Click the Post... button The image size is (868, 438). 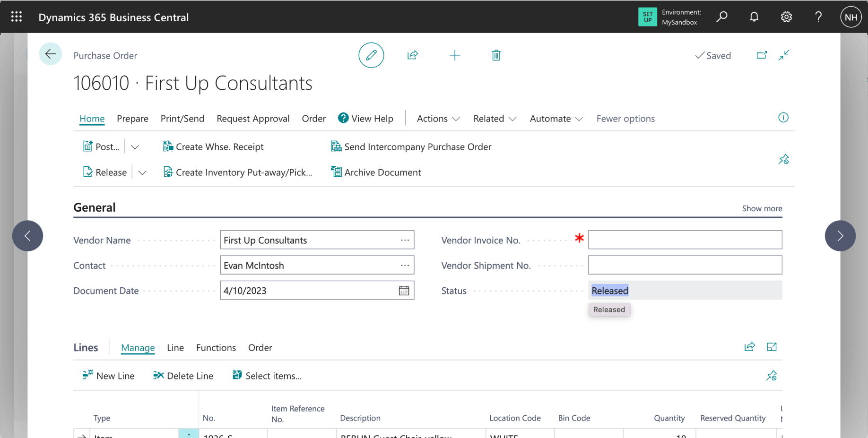point(101,147)
